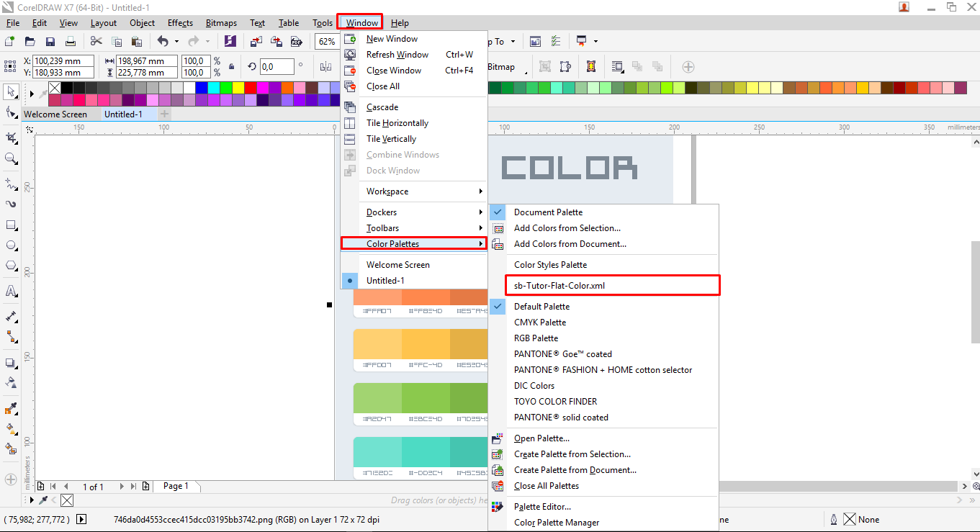Toggle the lock ratio padlock button

(x=231, y=67)
